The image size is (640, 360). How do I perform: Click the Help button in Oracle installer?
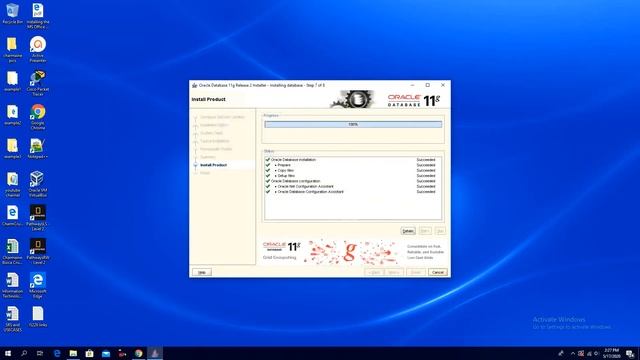point(202,272)
